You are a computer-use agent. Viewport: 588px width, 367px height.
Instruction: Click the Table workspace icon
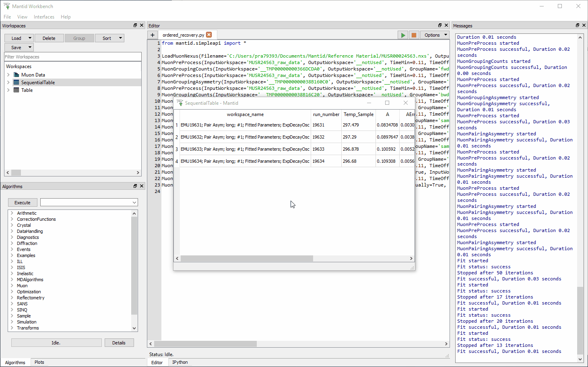coord(16,90)
